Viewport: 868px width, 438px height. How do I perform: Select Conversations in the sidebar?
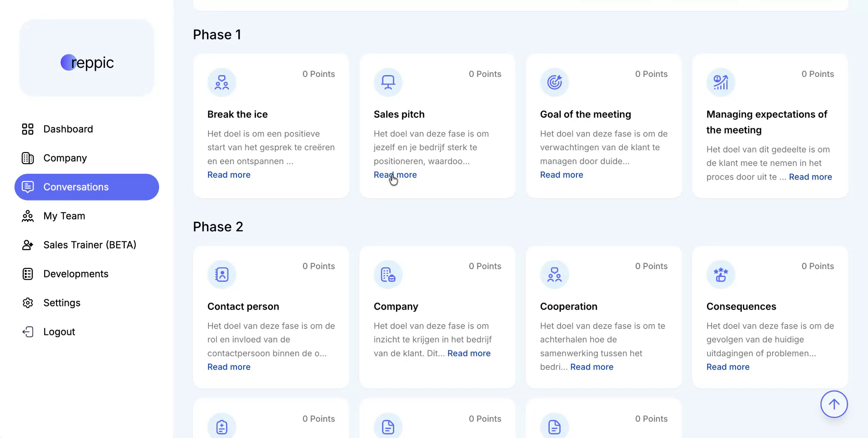76,187
